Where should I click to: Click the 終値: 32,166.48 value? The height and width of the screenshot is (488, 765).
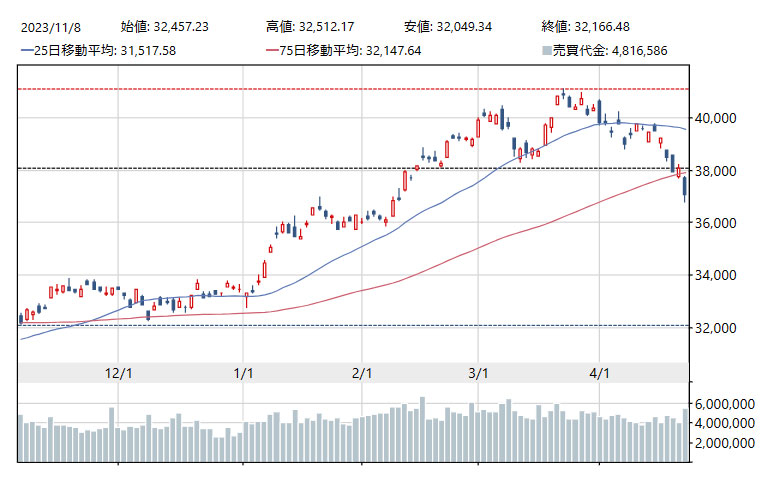585,26
